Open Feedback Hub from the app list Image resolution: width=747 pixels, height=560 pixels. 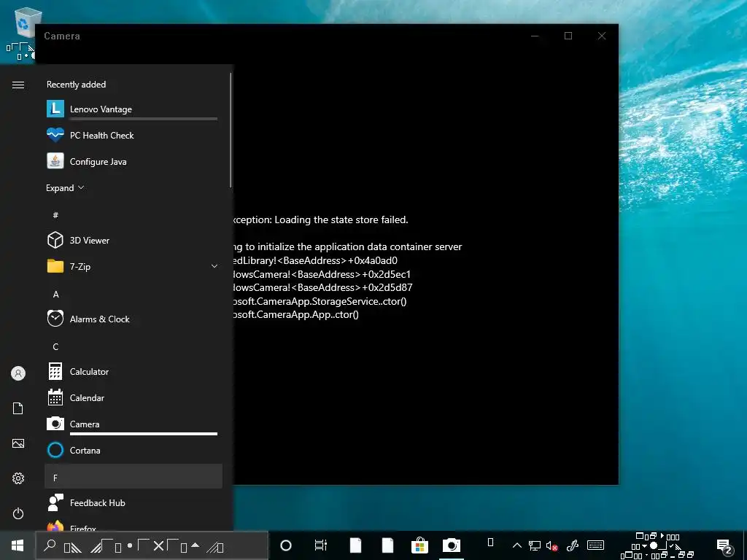pyautogui.click(x=133, y=502)
